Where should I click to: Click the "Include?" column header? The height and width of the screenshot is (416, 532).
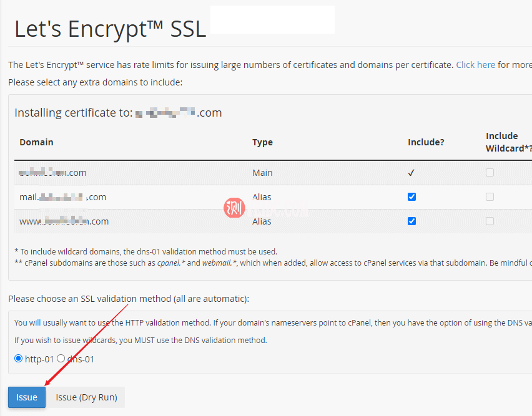[x=426, y=142]
